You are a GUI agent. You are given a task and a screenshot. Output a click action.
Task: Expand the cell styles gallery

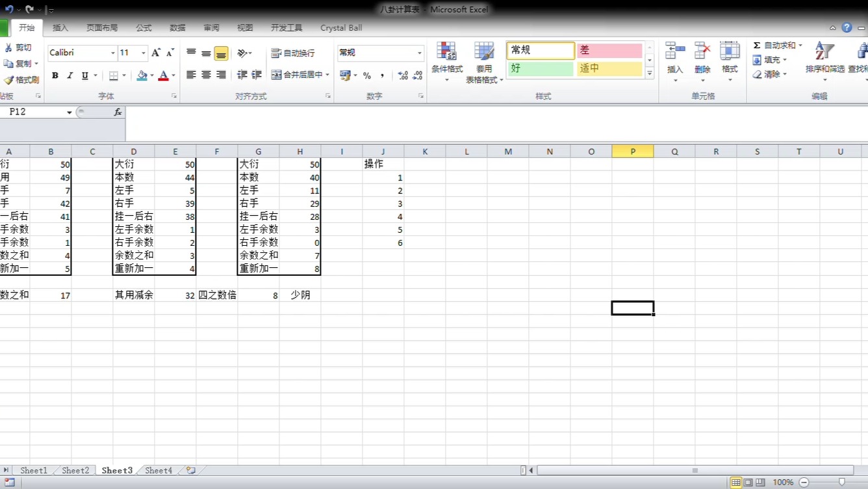click(x=650, y=73)
